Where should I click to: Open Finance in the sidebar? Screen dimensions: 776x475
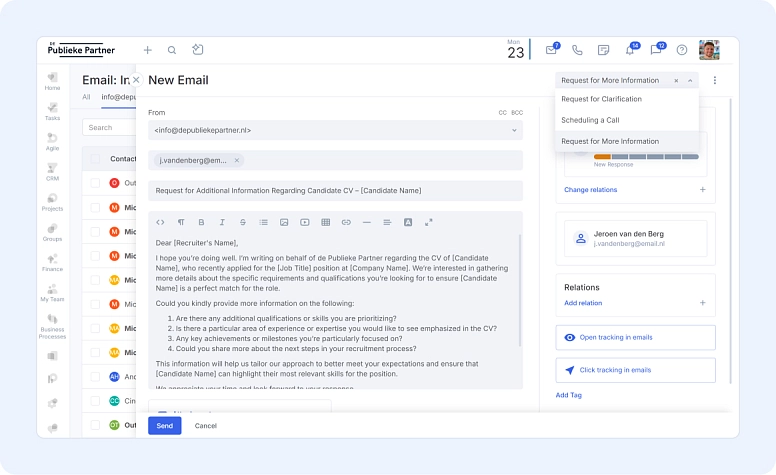pyautogui.click(x=52, y=262)
